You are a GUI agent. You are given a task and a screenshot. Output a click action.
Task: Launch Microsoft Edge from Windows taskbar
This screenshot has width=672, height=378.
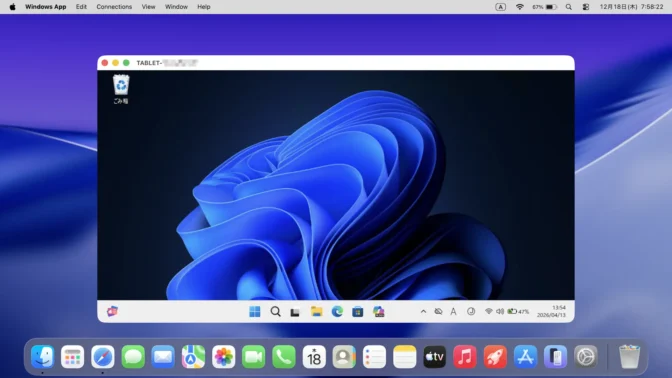337,312
